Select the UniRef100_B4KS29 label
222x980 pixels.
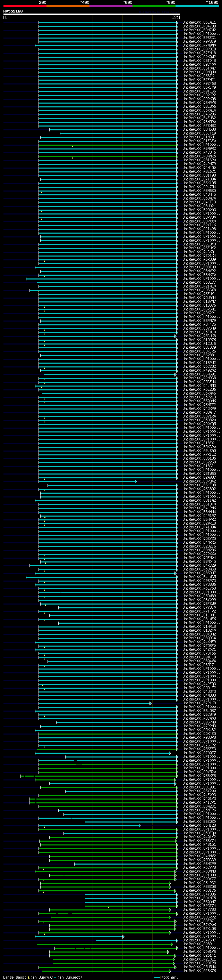(199, 566)
